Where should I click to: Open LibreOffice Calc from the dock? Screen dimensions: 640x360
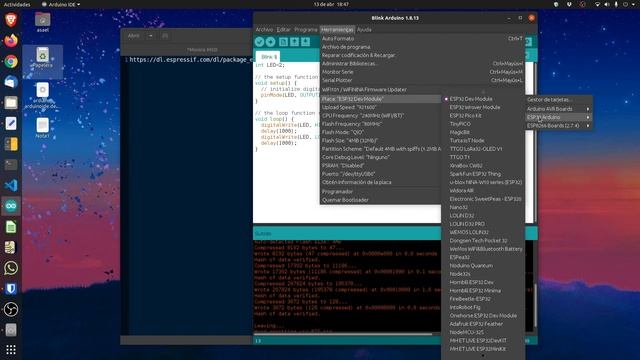tap(11, 227)
